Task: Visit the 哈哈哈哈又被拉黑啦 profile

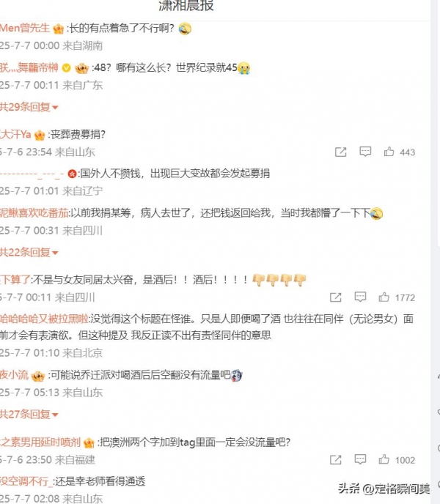Action: (x=44, y=319)
